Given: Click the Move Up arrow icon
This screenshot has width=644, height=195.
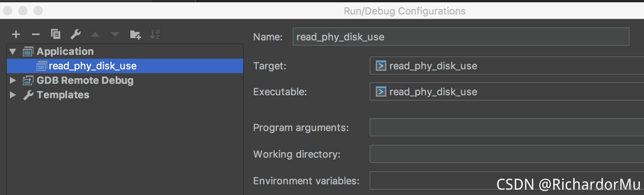Looking at the screenshot, I should pyautogui.click(x=95, y=35).
